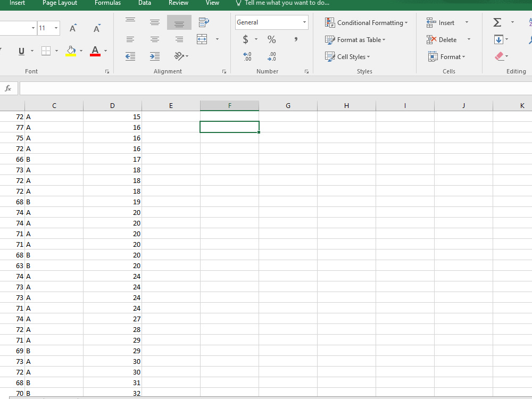Screen dimensions: 532x399
Task: Click the Insert Function fx button
Action: [x=8, y=88]
